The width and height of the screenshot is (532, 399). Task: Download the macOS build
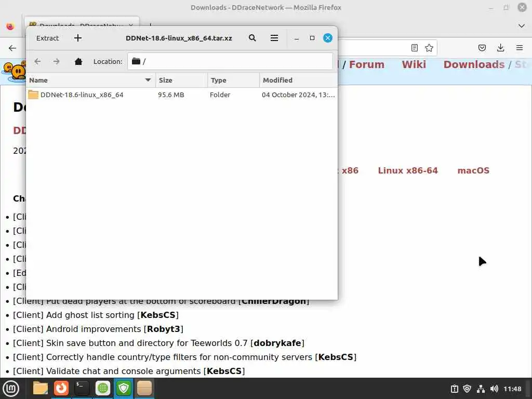(x=473, y=170)
